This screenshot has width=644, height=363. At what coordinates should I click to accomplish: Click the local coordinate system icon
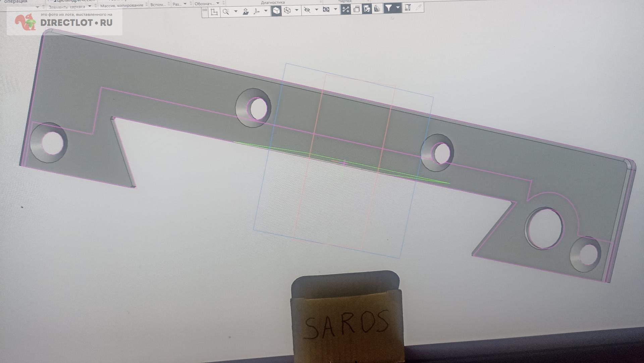click(x=214, y=12)
